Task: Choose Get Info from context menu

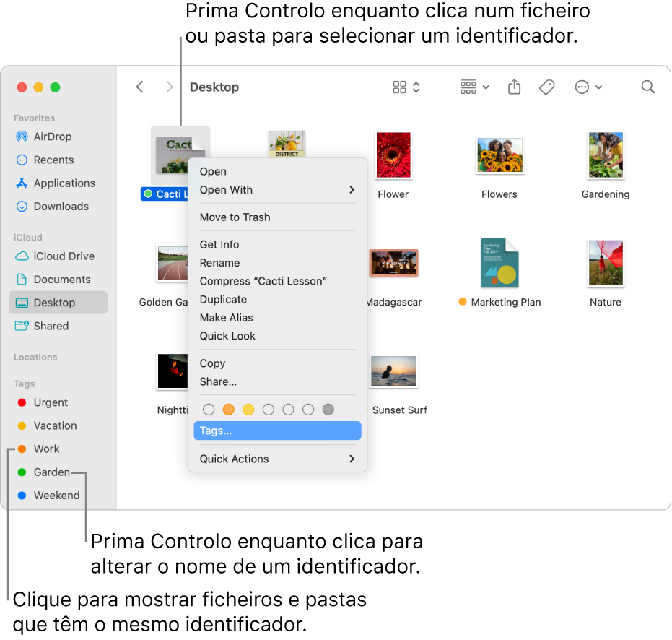Action: 277,244
